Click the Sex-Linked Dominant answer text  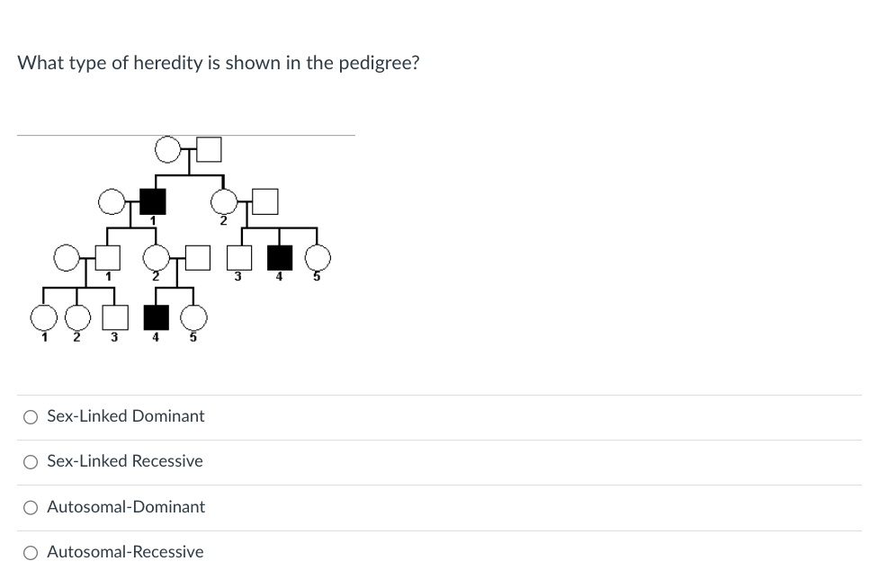click(x=125, y=416)
